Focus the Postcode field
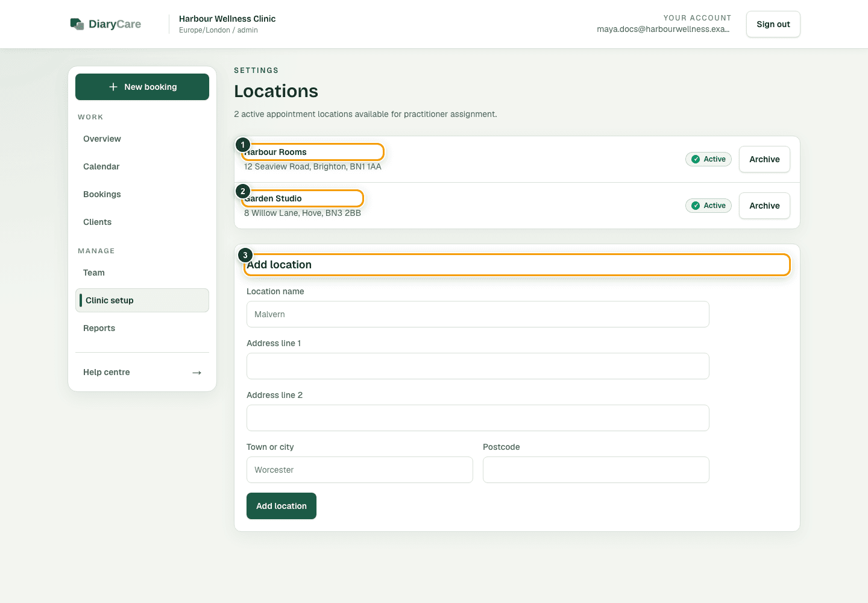Image resolution: width=868 pixels, height=603 pixels. point(596,470)
